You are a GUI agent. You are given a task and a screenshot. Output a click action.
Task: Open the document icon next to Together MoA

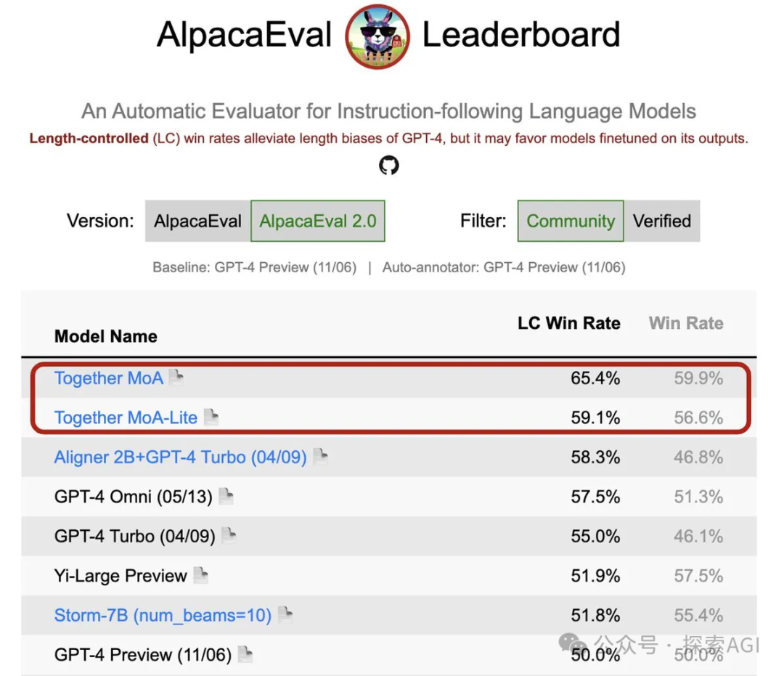[176, 378]
